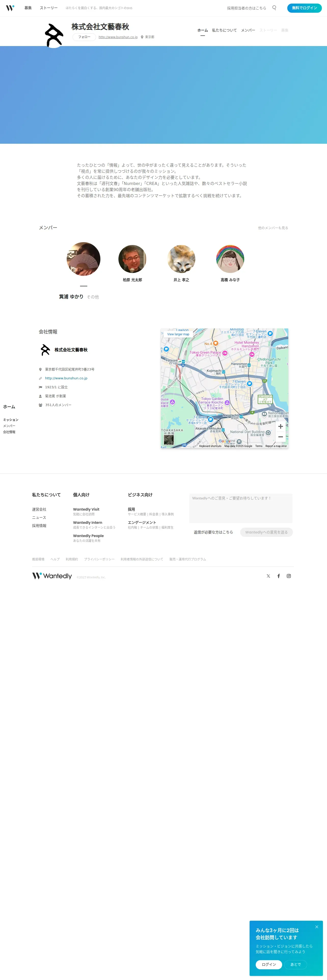This screenshot has height=980, width=327.
Task: Click View larger map link
Action: coord(178,334)
